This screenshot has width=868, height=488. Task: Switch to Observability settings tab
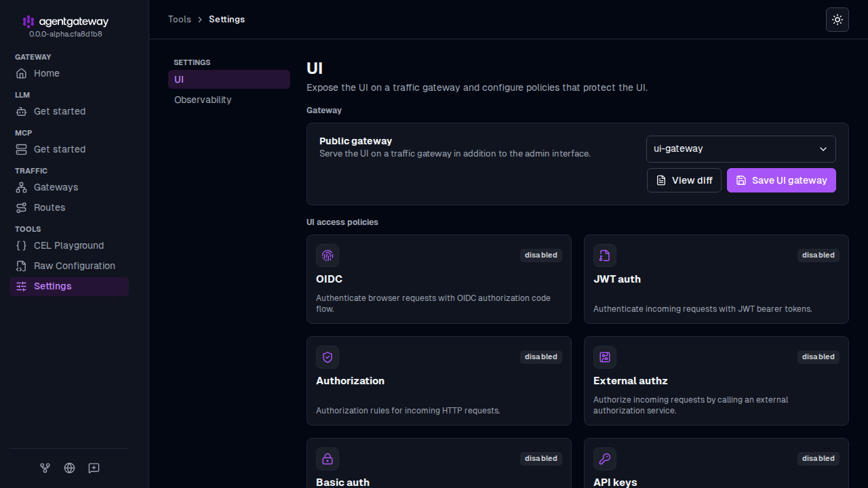tap(229, 100)
